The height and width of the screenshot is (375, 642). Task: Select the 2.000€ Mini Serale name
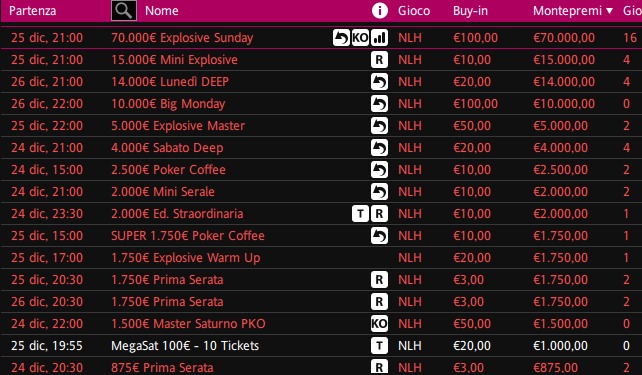pyautogui.click(x=163, y=192)
